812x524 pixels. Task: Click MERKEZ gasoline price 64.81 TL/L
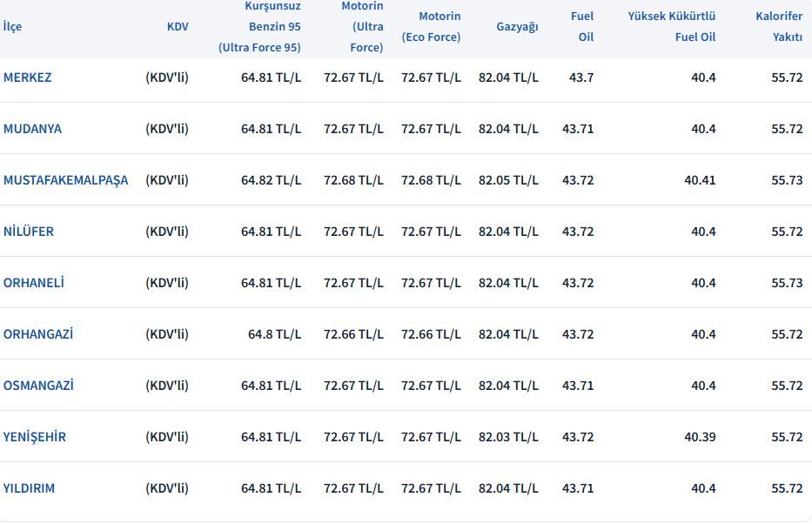(x=271, y=77)
